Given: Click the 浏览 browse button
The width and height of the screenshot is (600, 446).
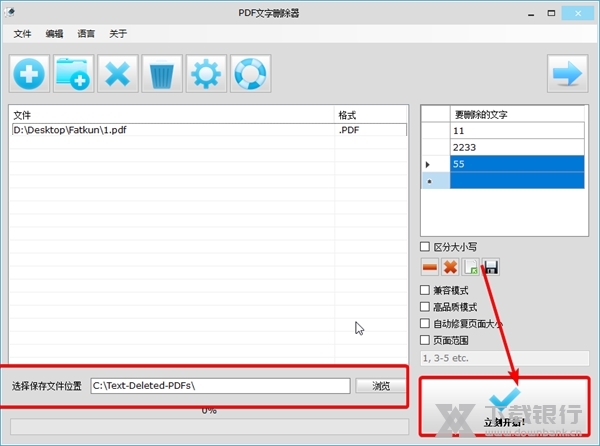Looking at the screenshot, I should [381, 386].
